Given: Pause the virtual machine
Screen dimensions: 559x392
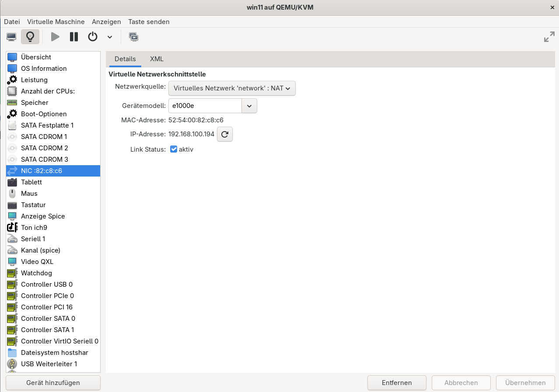Looking at the screenshot, I should 74,37.
